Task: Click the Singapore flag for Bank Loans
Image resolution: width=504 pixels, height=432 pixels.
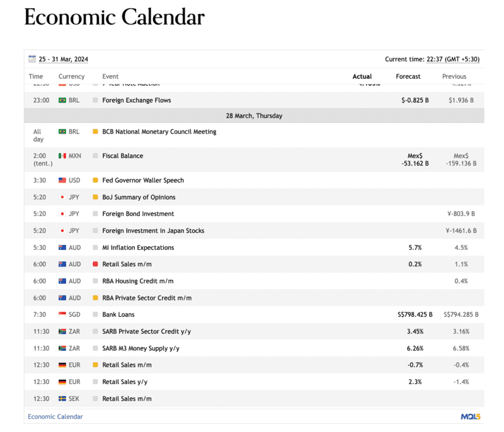Action: [x=62, y=314]
